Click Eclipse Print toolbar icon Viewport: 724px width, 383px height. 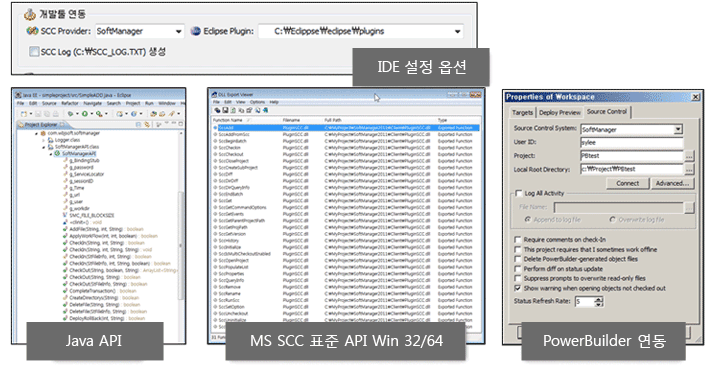55,114
